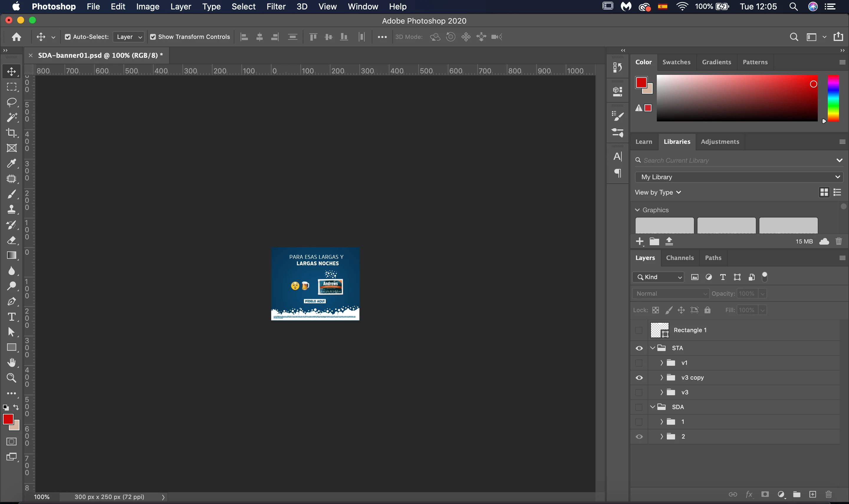
Task: Click the hue spectrum slider
Action: click(833, 98)
